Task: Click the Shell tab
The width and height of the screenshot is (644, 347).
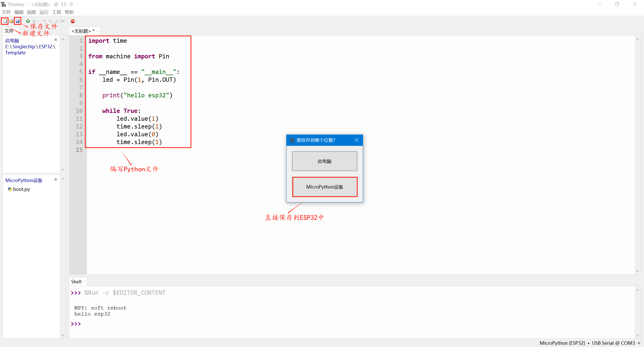Action: coord(76,282)
